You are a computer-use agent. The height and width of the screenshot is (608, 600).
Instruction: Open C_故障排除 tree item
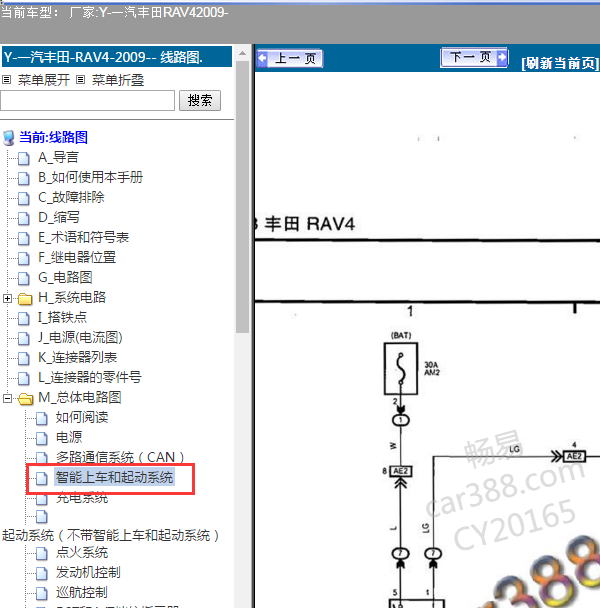coord(71,197)
